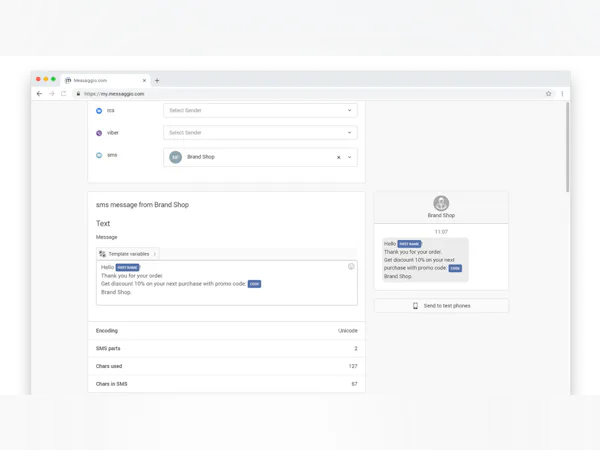600x450 pixels.
Task: Click the 11:07 timestamp in the preview
Action: [x=441, y=232]
